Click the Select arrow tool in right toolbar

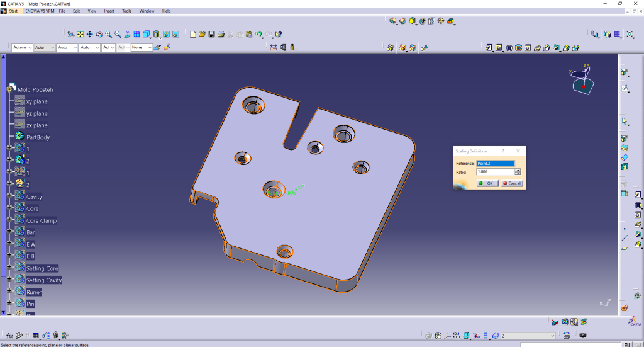tap(625, 122)
